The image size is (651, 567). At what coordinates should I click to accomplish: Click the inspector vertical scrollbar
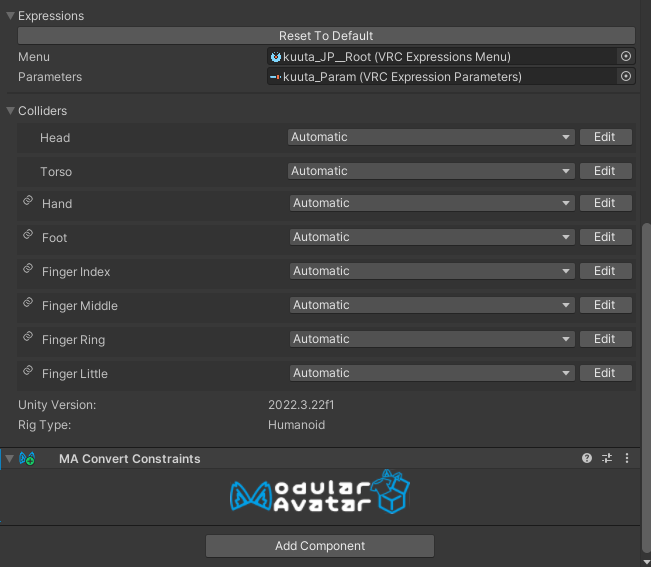coord(646,386)
